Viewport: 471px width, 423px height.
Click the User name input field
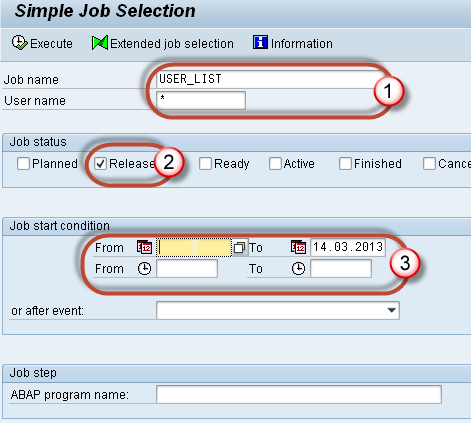tap(201, 100)
